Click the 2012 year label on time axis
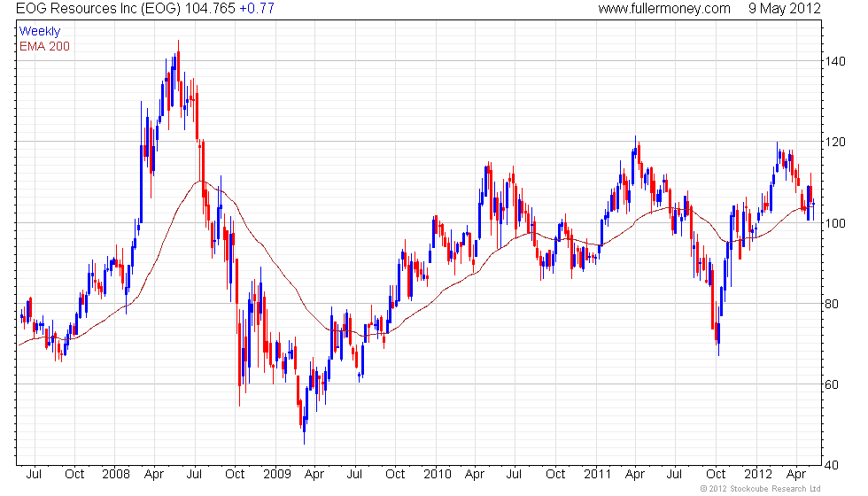Screen dimensions: 868x496 pos(758,475)
